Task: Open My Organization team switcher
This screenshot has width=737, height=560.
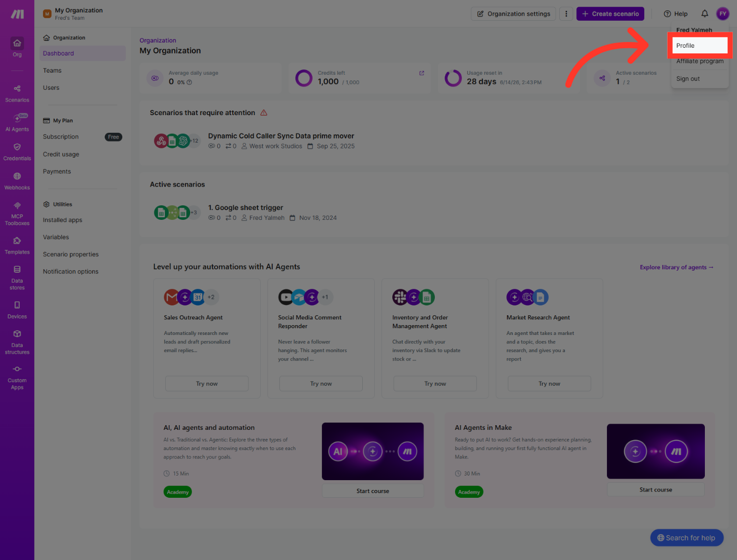Action: tap(73, 14)
